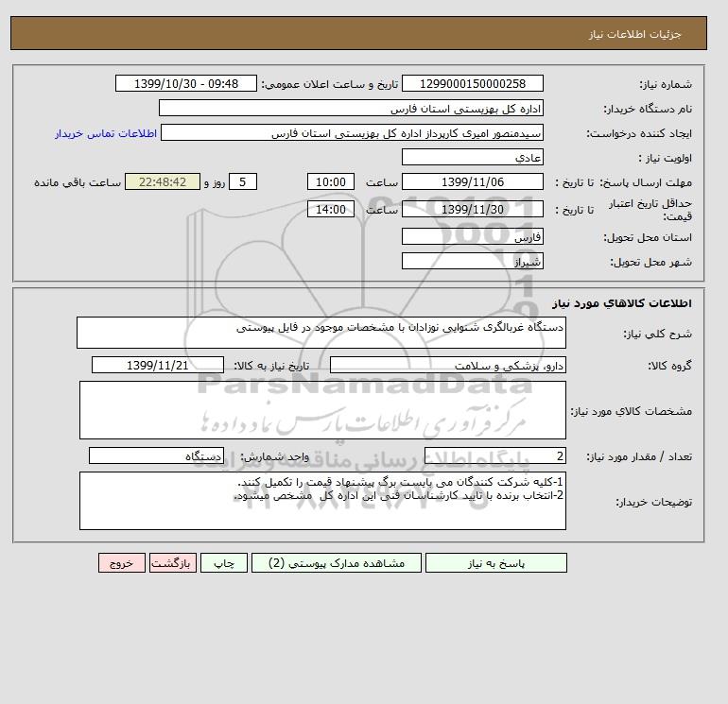Click the empty goods specifications text area
728x704 pixels.
322,410
